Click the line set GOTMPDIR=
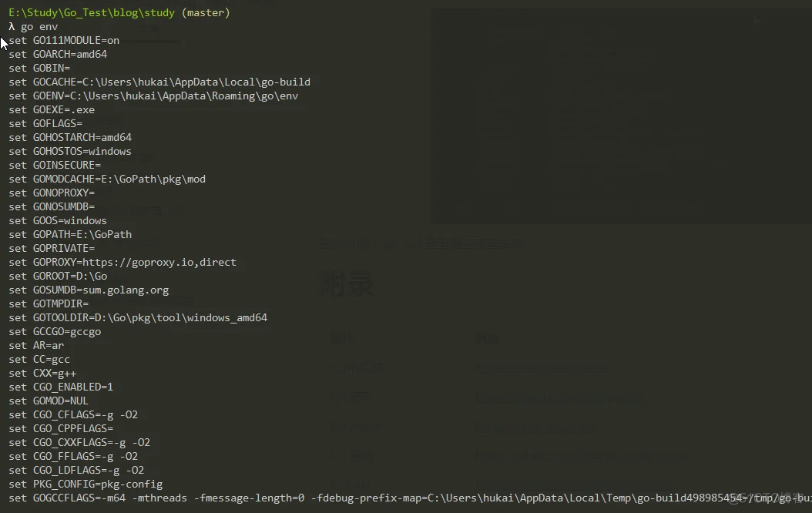 [x=49, y=303]
